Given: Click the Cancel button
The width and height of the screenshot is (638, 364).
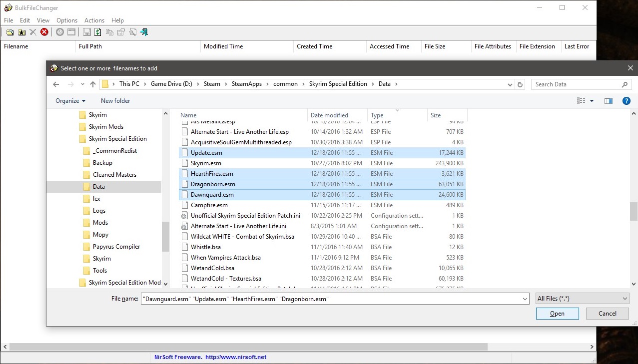Looking at the screenshot, I should [608, 314].
